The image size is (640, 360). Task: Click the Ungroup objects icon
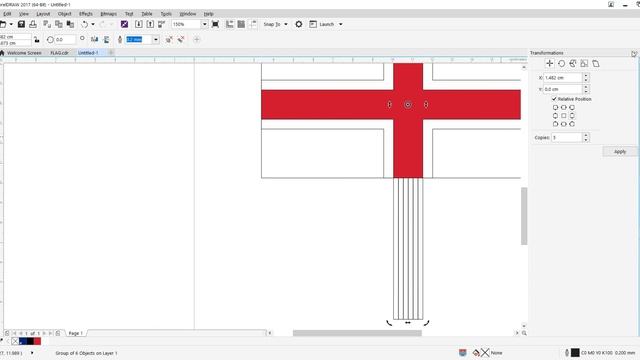169,40
